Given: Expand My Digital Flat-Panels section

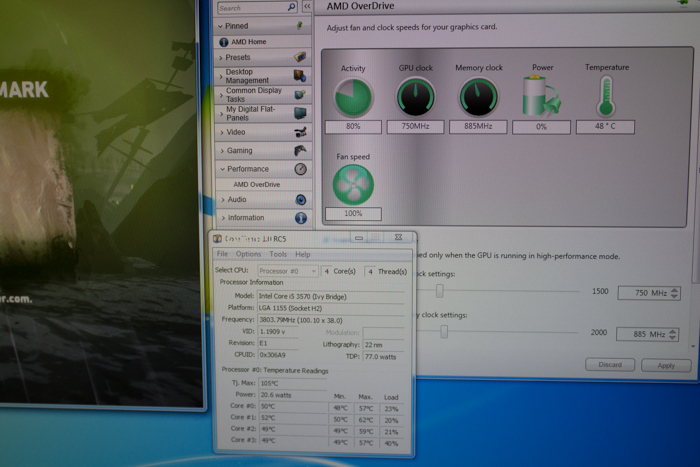Looking at the screenshot, I should (221, 114).
